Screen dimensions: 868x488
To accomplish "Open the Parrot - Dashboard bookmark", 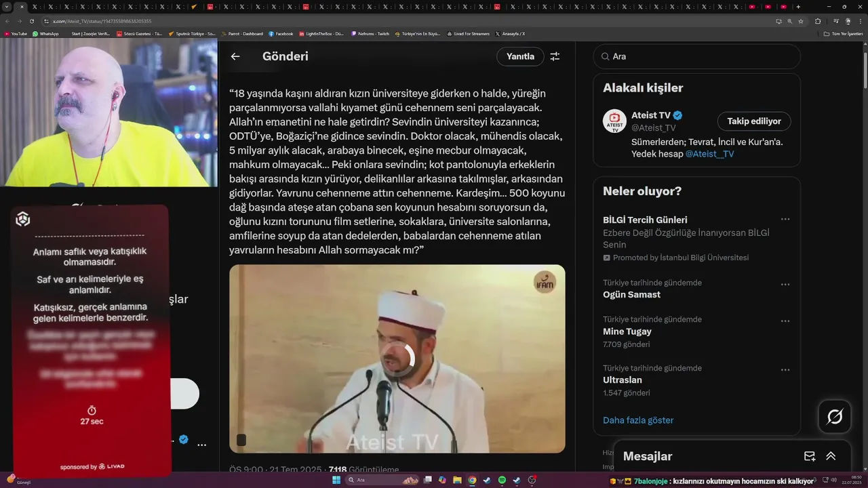I will click(x=242, y=33).
